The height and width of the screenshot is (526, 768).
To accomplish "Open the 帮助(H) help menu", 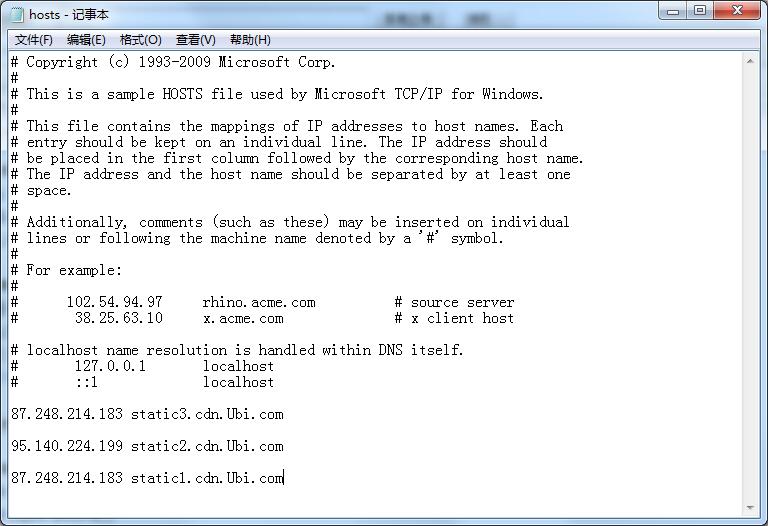I will [x=250, y=40].
